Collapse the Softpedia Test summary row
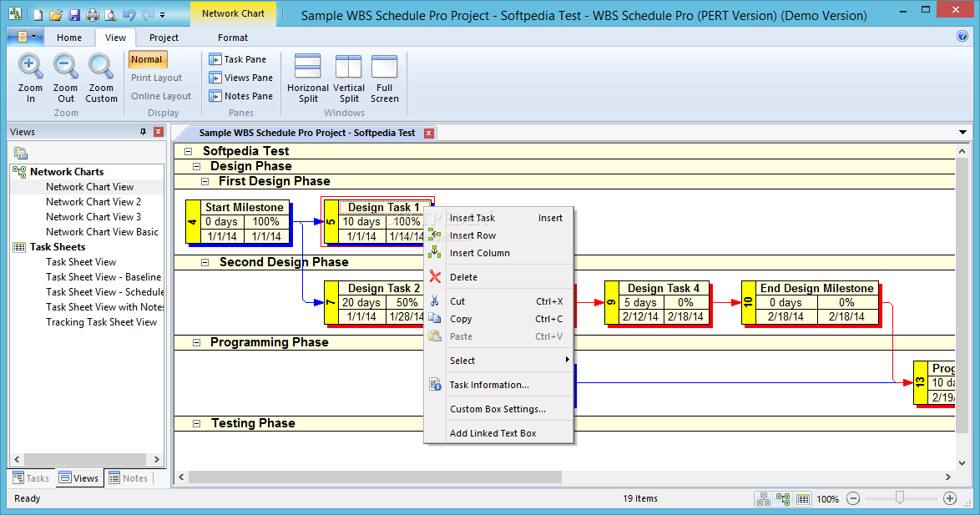 click(x=188, y=151)
